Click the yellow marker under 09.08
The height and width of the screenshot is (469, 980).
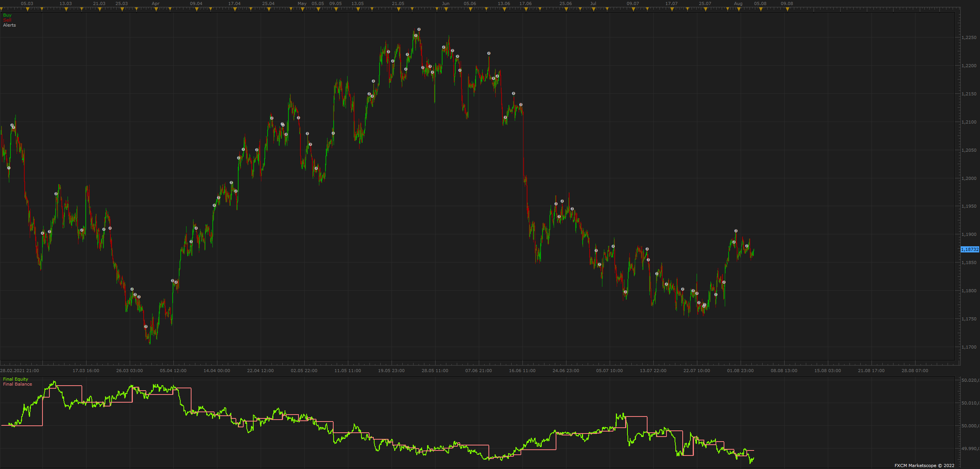point(787,9)
